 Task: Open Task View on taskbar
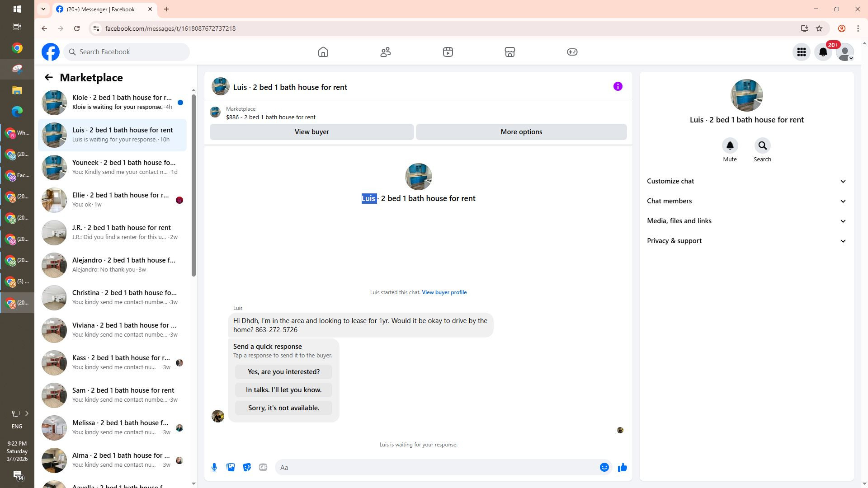[x=17, y=27]
